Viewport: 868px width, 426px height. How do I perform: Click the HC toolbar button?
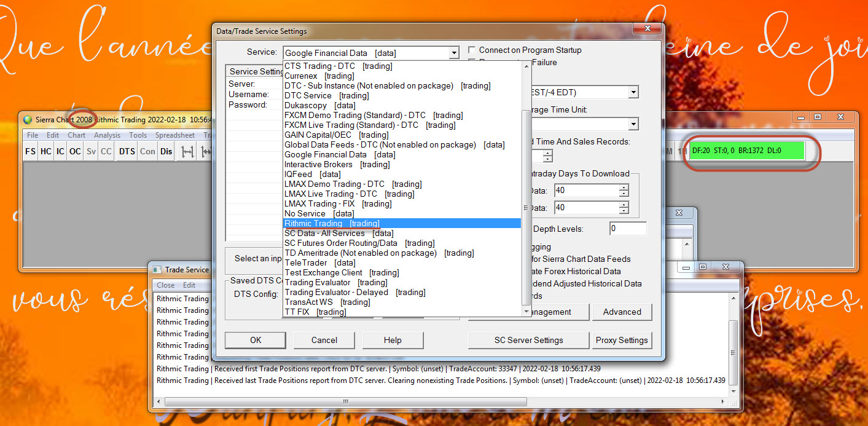click(45, 151)
